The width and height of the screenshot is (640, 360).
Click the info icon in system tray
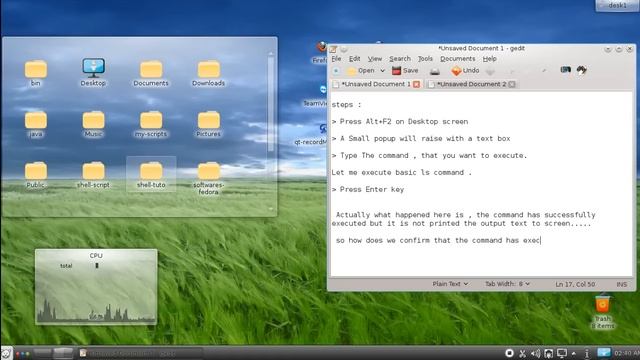[587, 353]
